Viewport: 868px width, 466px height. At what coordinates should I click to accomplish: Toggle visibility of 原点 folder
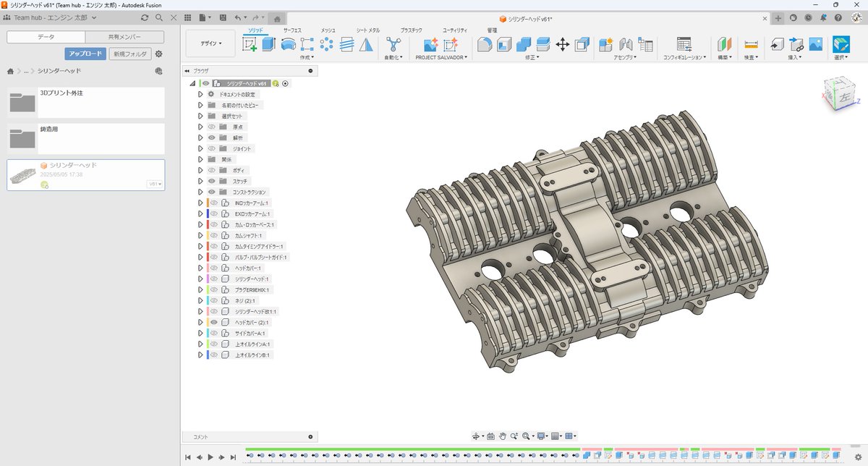(212, 127)
